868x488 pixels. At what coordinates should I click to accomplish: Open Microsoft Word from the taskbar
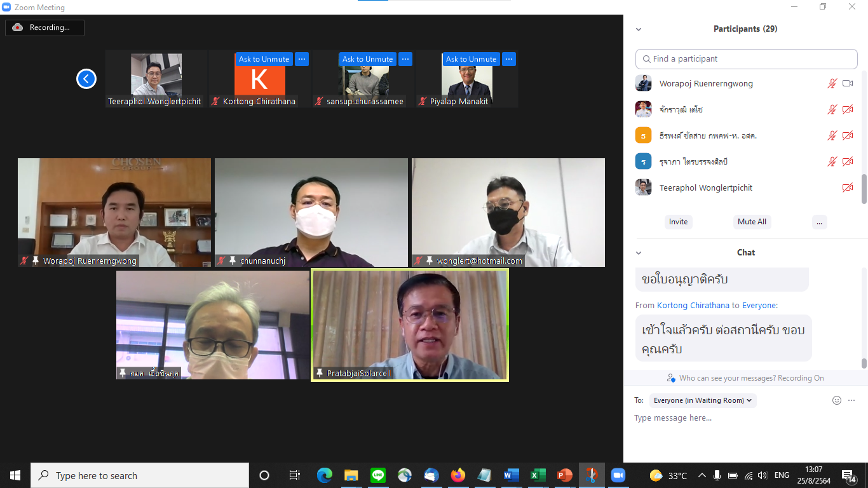tap(511, 475)
